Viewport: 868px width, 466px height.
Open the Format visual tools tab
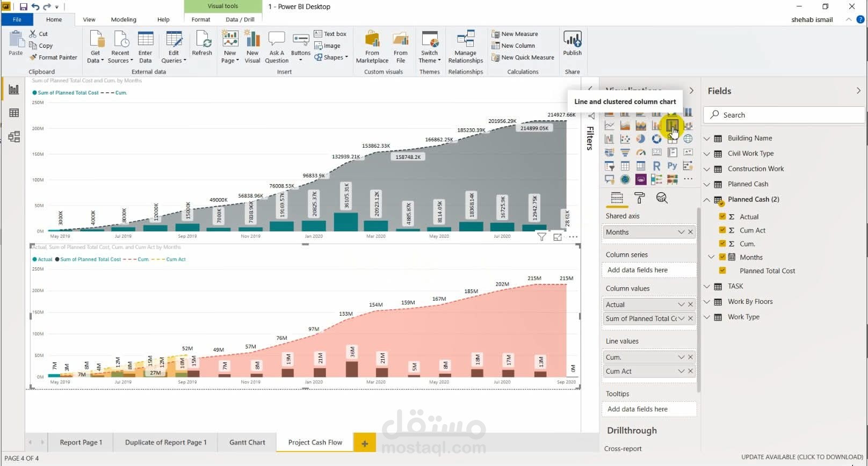pyautogui.click(x=201, y=19)
